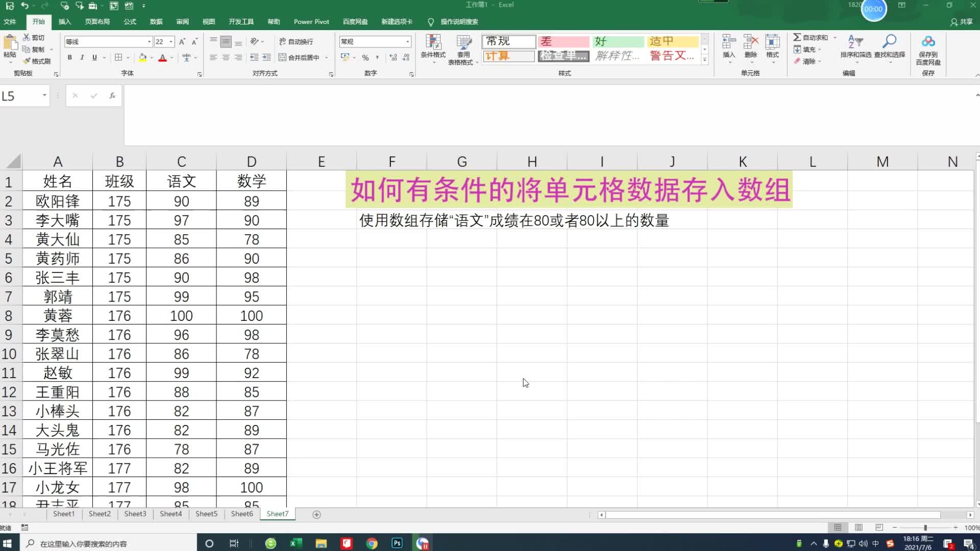
Task: Click the Cut (剪切) scissors icon
Action: (x=27, y=37)
